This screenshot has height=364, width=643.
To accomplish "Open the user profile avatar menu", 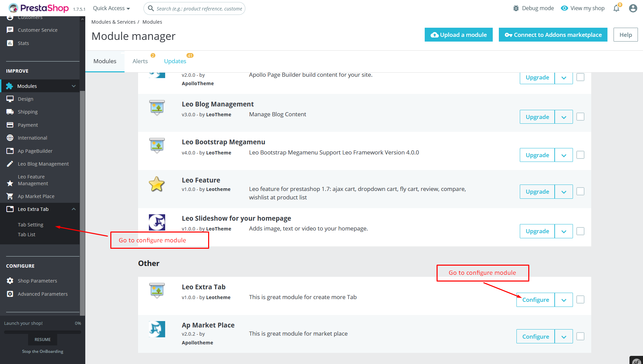I will pos(633,8).
